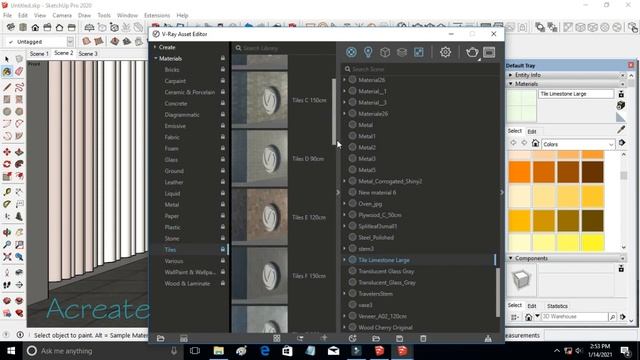Image resolution: width=640 pixels, height=360 pixels.
Task: Select the SketchUp Zoom Extents tool
Action: coord(7,257)
